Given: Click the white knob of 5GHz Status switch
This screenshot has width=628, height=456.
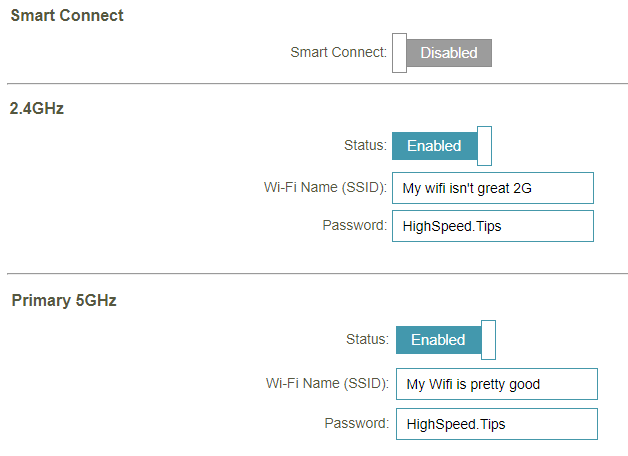Looking at the screenshot, I should (x=488, y=340).
